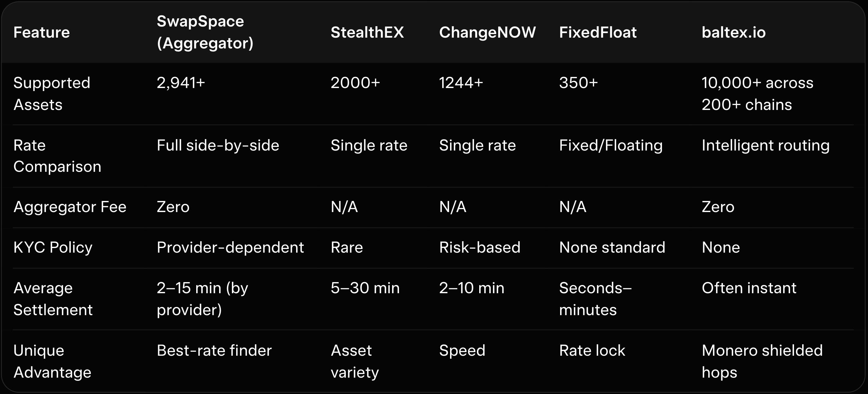Click the Supported Assets row label
This screenshot has width=868, height=394.
(x=51, y=94)
